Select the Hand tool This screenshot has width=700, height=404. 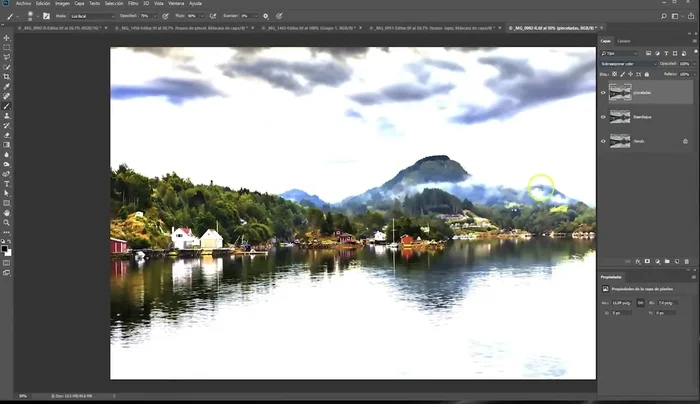pyautogui.click(x=7, y=212)
